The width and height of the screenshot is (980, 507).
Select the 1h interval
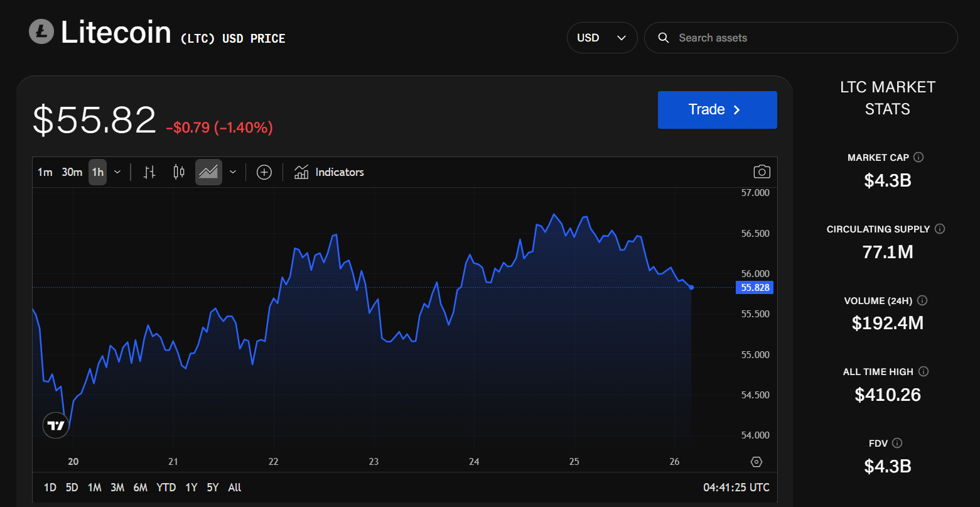tap(97, 172)
